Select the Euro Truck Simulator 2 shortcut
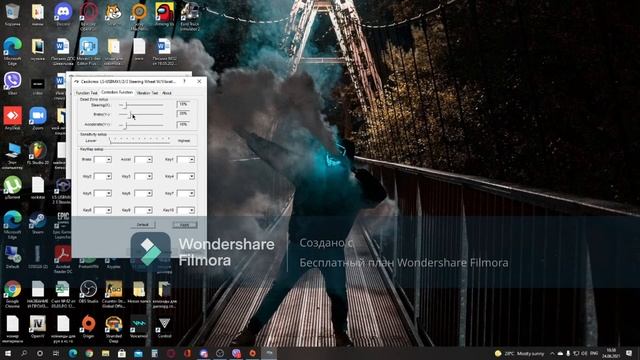The height and width of the screenshot is (360, 640). point(190,16)
